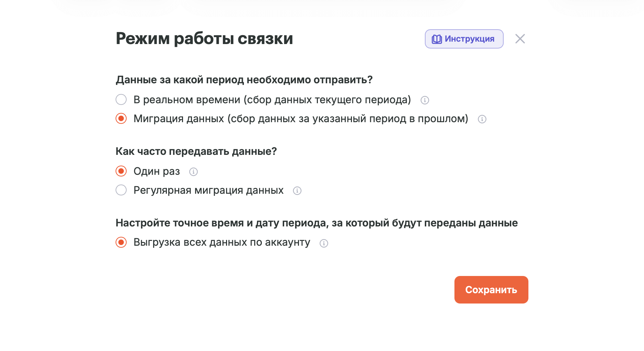Select 'Выгрузка всех данных по аккаунту' radio button

click(x=121, y=243)
